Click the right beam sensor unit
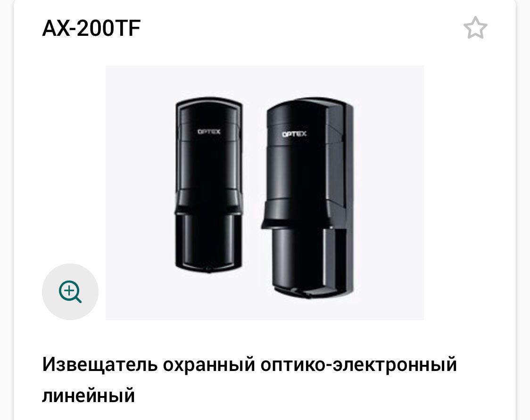530x420 pixels. point(307,198)
